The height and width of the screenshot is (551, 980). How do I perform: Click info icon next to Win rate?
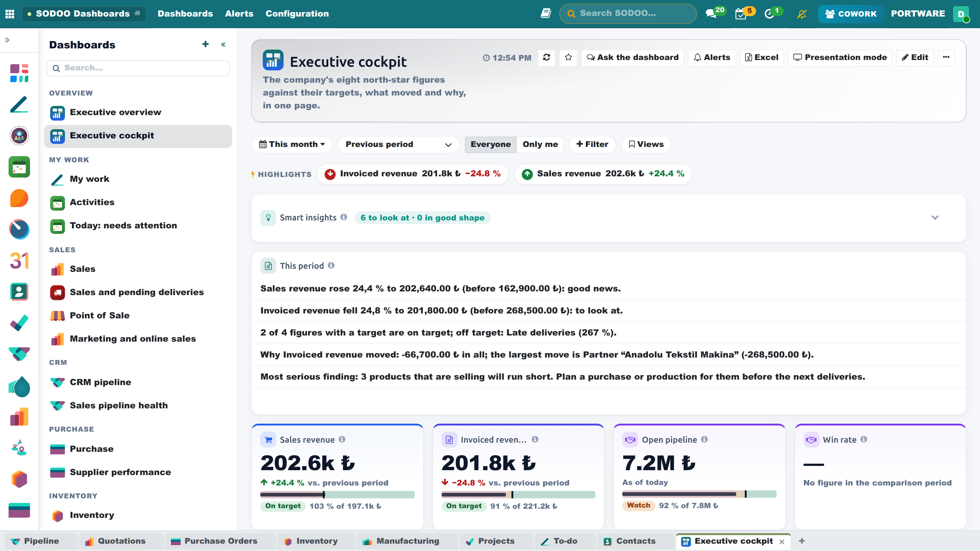864,439
